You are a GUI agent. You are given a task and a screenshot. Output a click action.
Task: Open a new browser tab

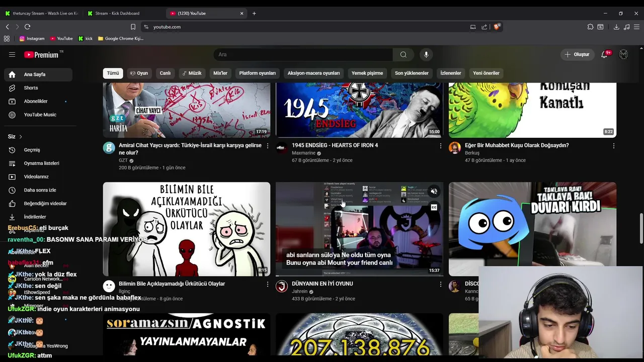(x=254, y=14)
